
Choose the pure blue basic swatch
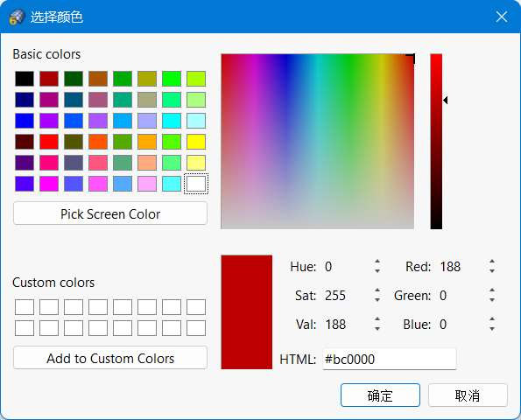click(25, 121)
